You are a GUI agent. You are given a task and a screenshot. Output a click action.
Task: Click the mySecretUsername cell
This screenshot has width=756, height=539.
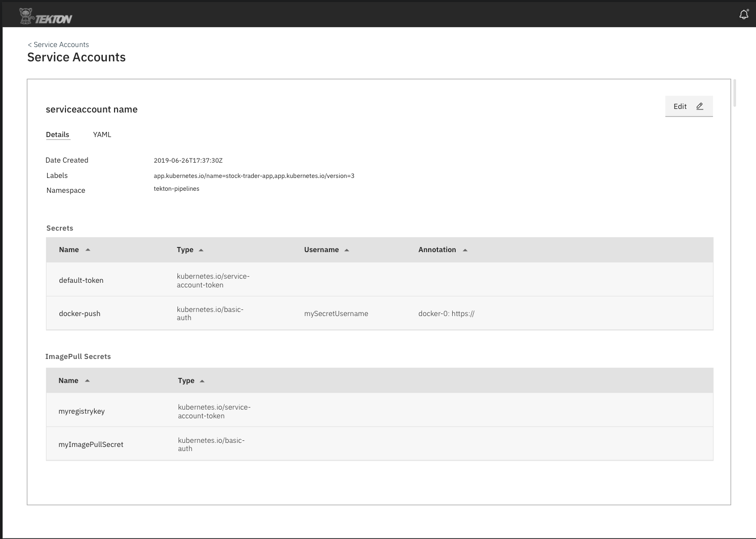336,313
